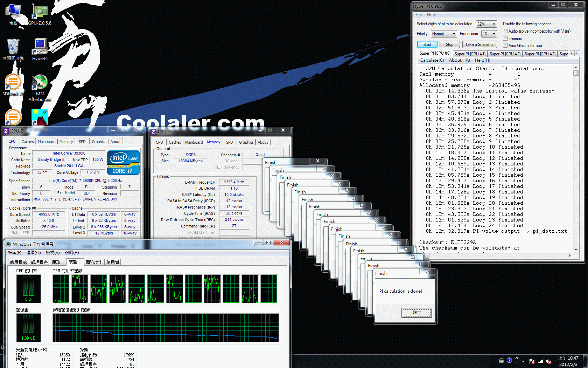Close the topmost stacked Finish dialog
The image size is (588, 368).
[x=317, y=161]
